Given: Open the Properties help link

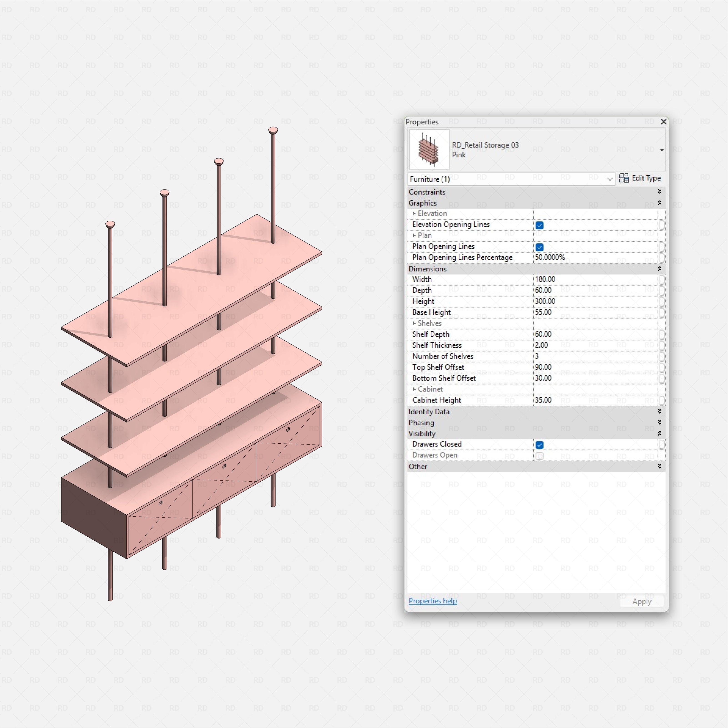Looking at the screenshot, I should pyautogui.click(x=432, y=601).
